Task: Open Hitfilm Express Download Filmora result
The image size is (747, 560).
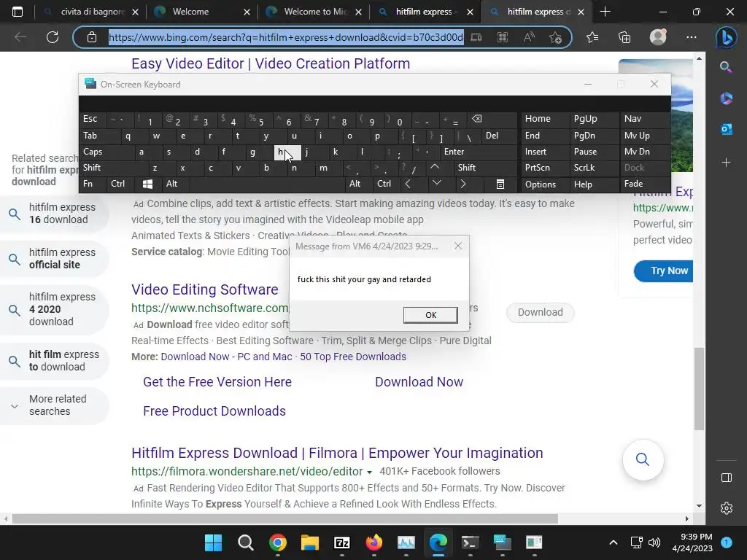Action: [x=337, y=453]
